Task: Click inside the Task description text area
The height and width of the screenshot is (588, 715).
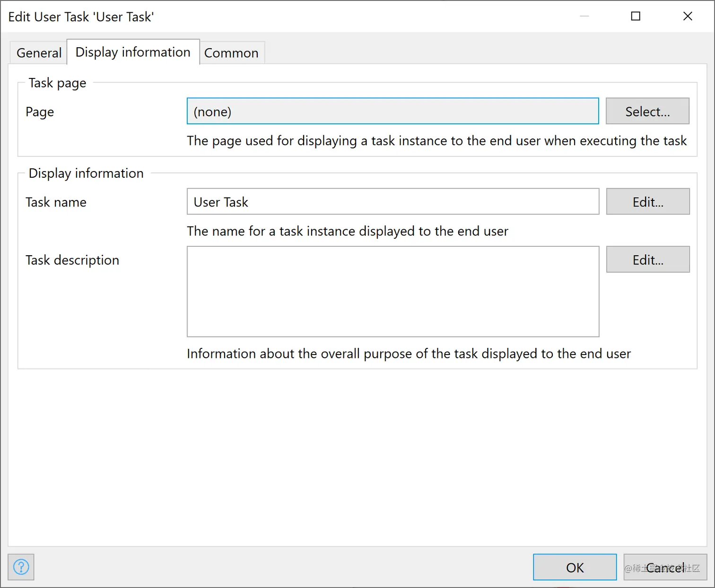Action: pyautogui.click(x=392, y=291)
